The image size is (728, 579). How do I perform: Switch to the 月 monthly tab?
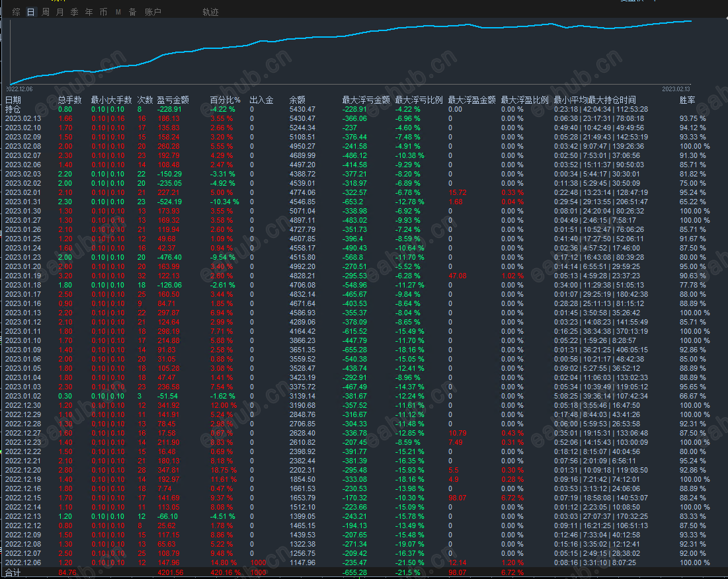(x=60, y=12)
